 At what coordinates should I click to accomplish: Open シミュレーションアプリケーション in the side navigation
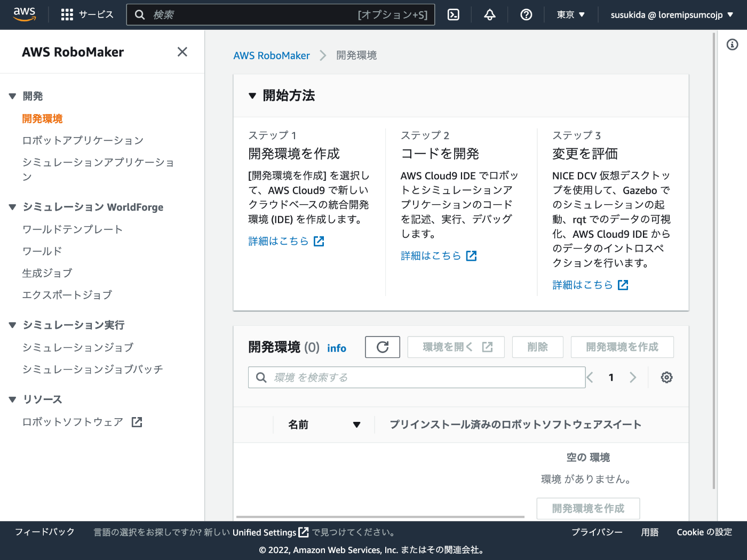(98, 170)
